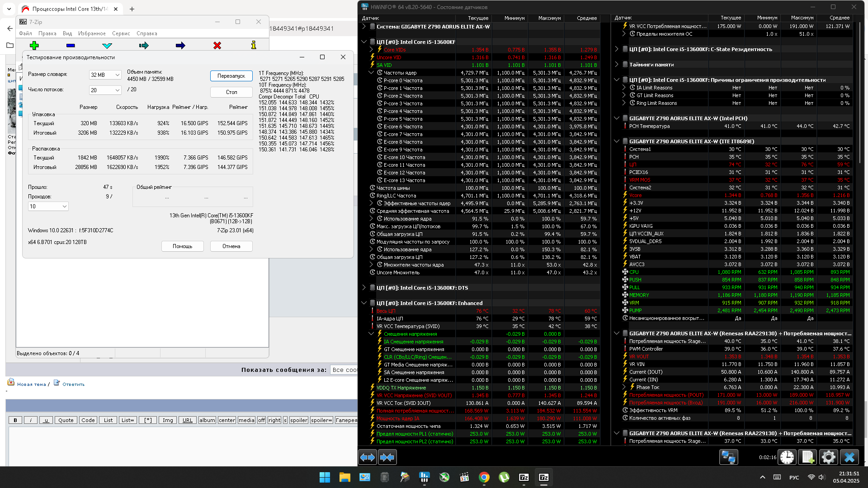Click the red X Delete icon in 7-Zip
Image resolution: width=868 pixels, height=488 pixels.
[x=217, y=45]
